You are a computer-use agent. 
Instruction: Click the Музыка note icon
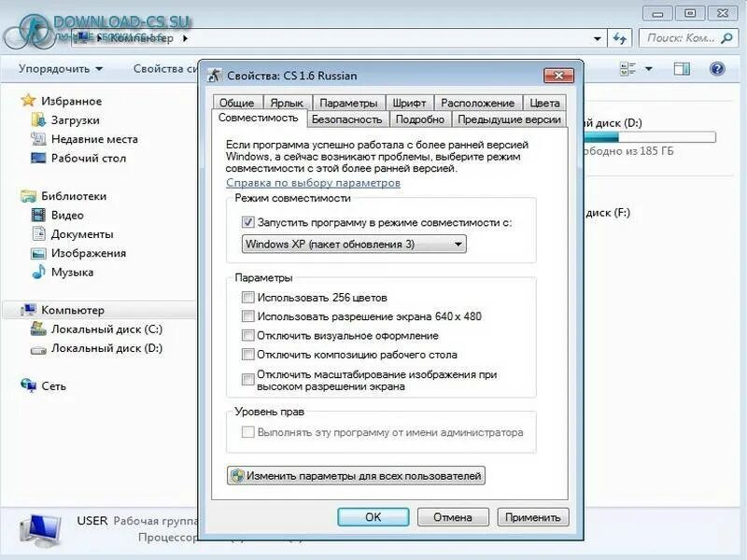pyautogui.click(x=38, y=272)
